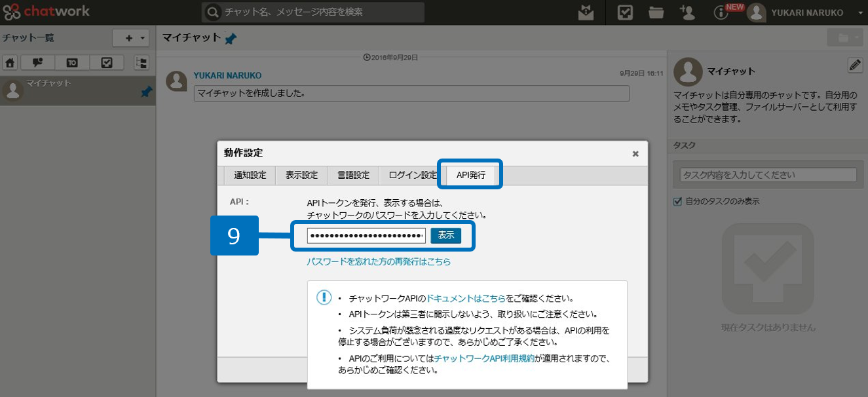This screenshot has height=397, width=868.
Task: Expand the YUKARI NARUKO account dropdown arrow
Action: point(860,13)
